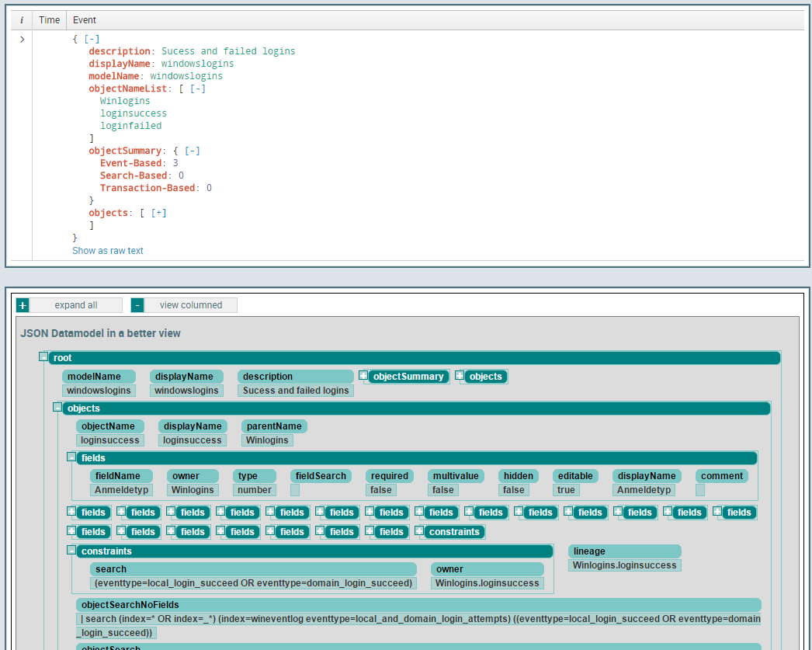Click the lineage label
This screenshot has width=812, height=650.
[625, 551]
